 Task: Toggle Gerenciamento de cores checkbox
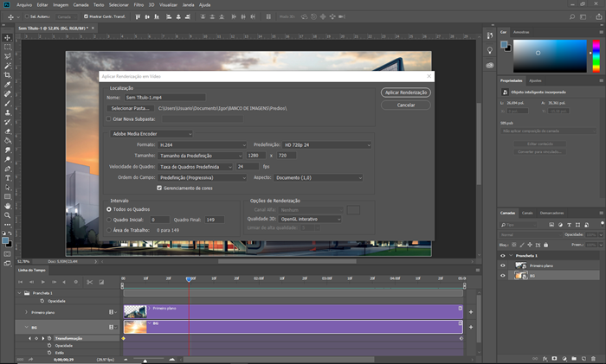pyautogui.click(x=158, y=188)
